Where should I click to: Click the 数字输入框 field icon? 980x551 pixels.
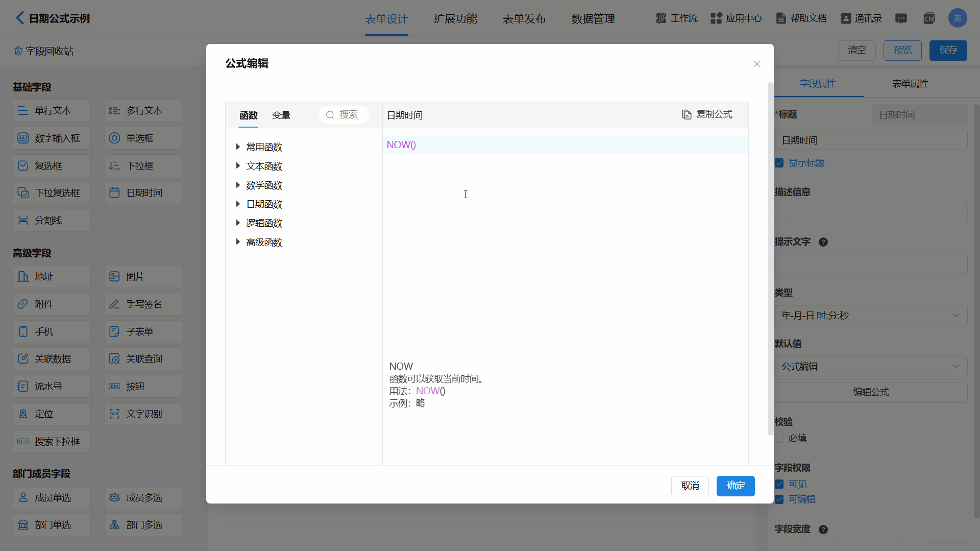[x=23, y=138]
